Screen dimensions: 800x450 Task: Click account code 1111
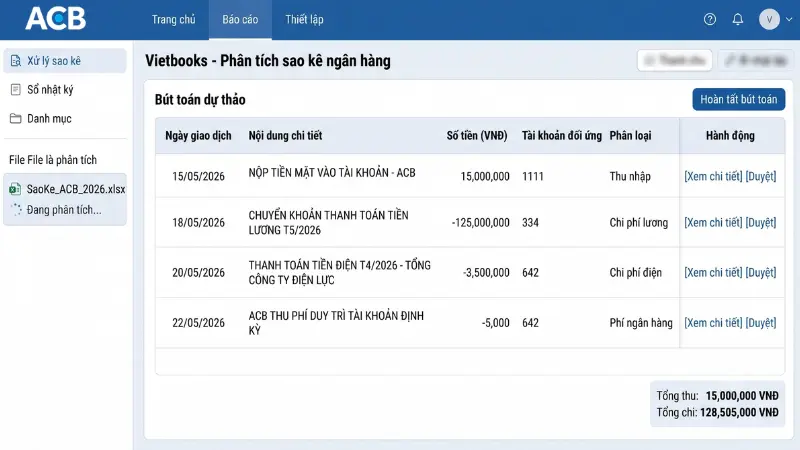tap(533, 177)
